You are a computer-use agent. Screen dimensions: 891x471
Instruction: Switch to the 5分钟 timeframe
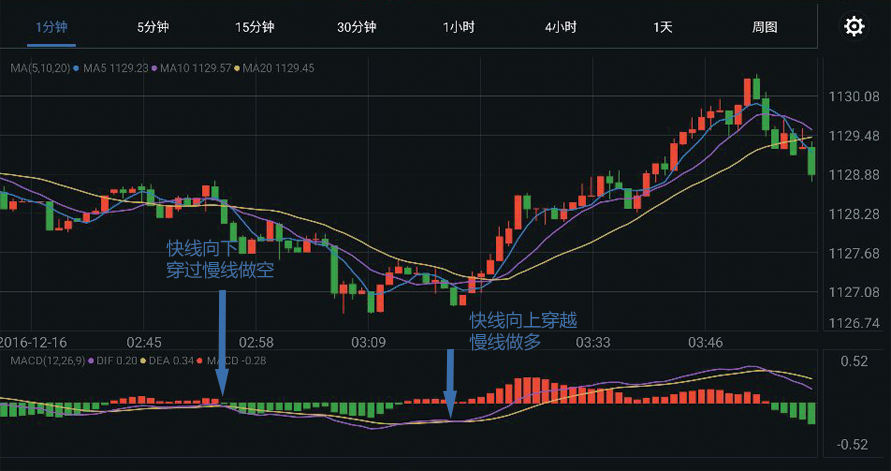(x=153, y=27)
